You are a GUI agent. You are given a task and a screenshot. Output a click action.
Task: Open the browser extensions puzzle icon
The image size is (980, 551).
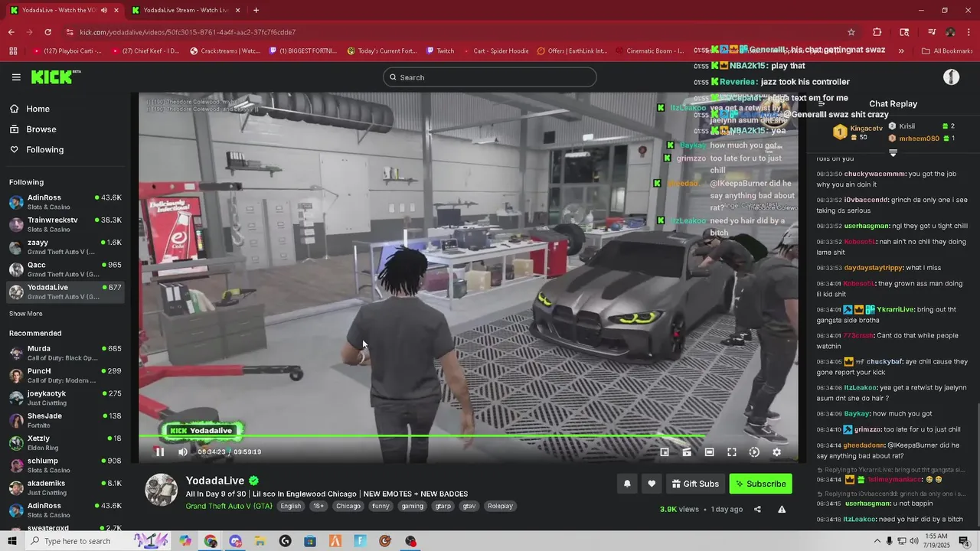tap(877, 32)
